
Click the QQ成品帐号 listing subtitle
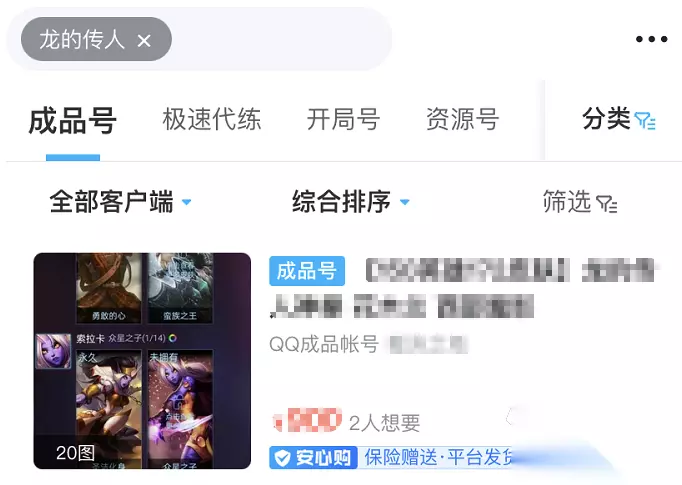(x=324, y=344)
